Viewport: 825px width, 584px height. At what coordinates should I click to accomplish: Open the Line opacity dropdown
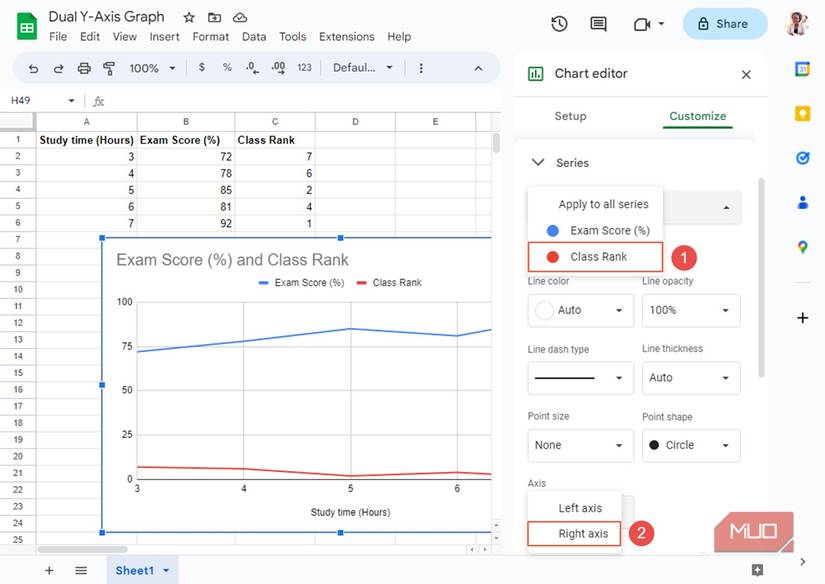click(x=690, y=310)
